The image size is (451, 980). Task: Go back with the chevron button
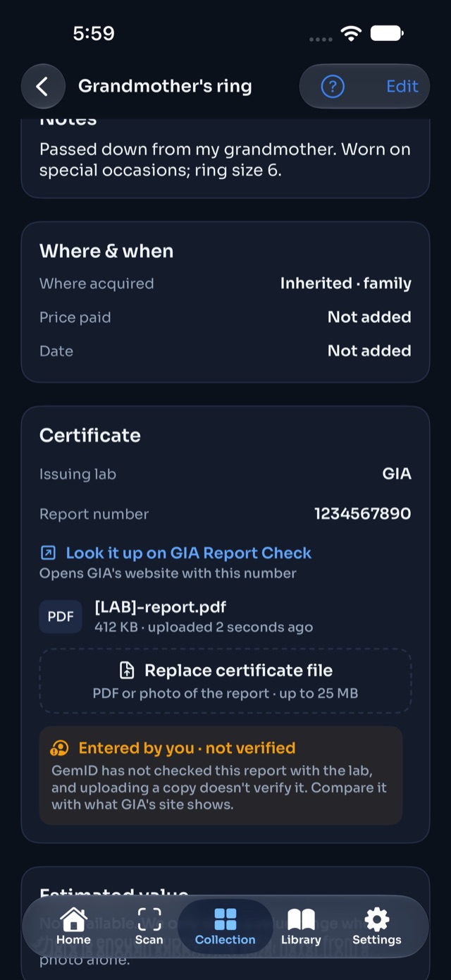(43, 87)
